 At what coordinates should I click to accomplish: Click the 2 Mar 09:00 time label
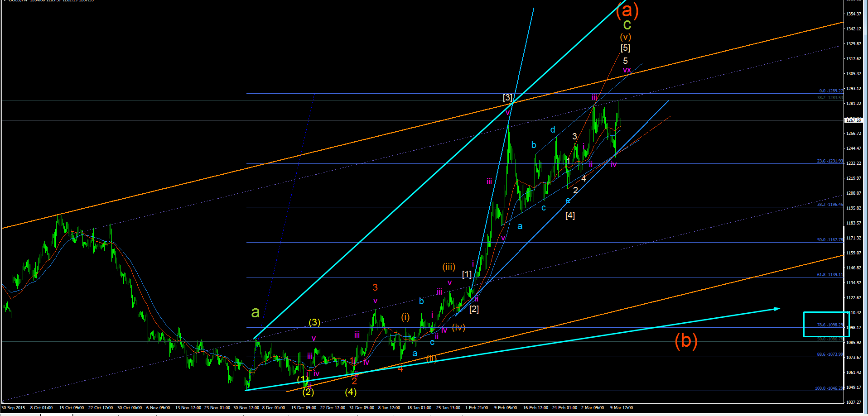(x=593, y=408)
